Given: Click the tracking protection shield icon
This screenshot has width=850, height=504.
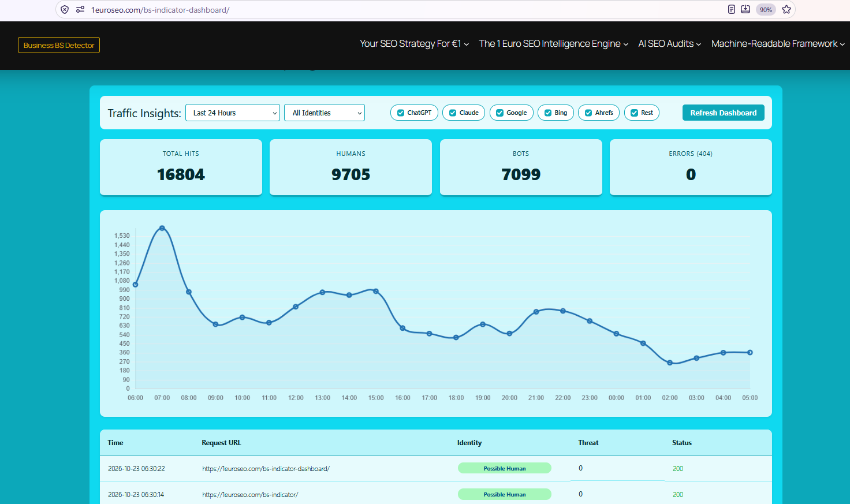Looking at the screenshot, I should pos(65,9).
